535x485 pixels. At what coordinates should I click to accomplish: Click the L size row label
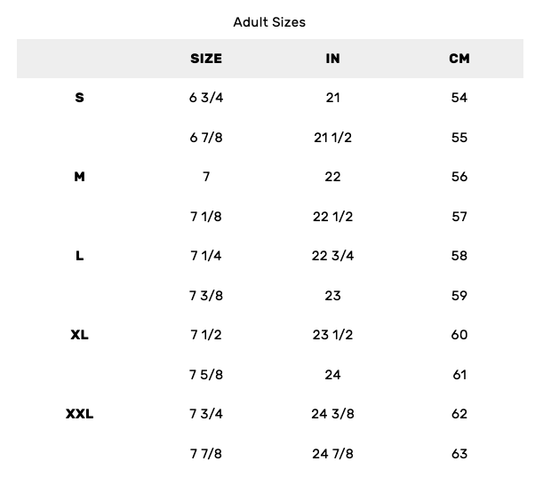pos(79,256)
